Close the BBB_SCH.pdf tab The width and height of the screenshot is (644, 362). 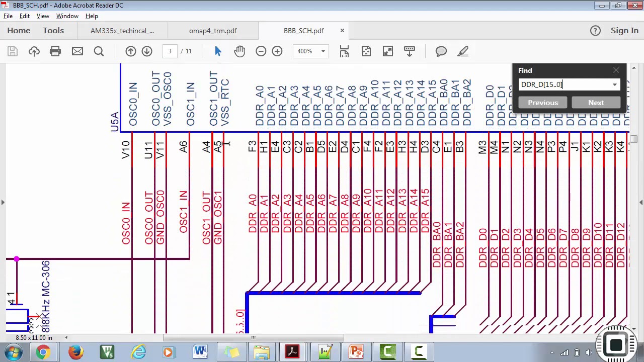342,31
